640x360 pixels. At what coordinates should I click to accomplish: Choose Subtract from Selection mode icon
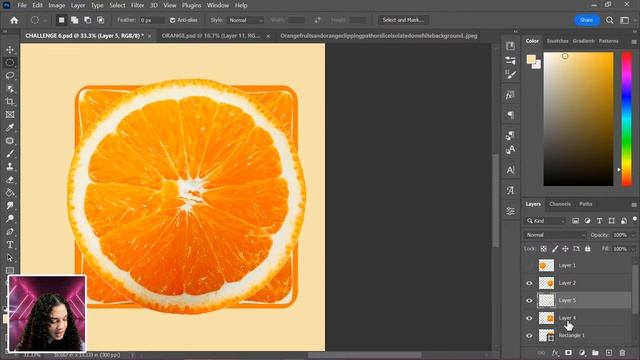click(87, 20)
